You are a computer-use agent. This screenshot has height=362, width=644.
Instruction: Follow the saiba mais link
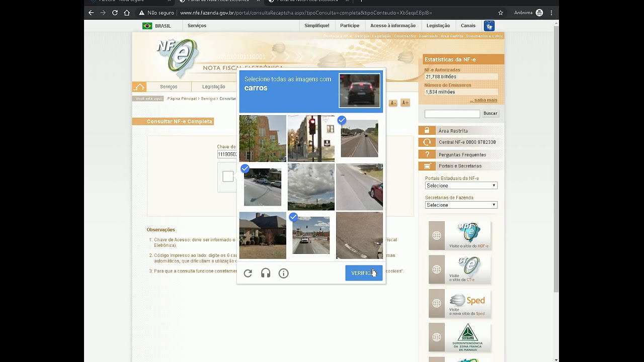(484, 100)
